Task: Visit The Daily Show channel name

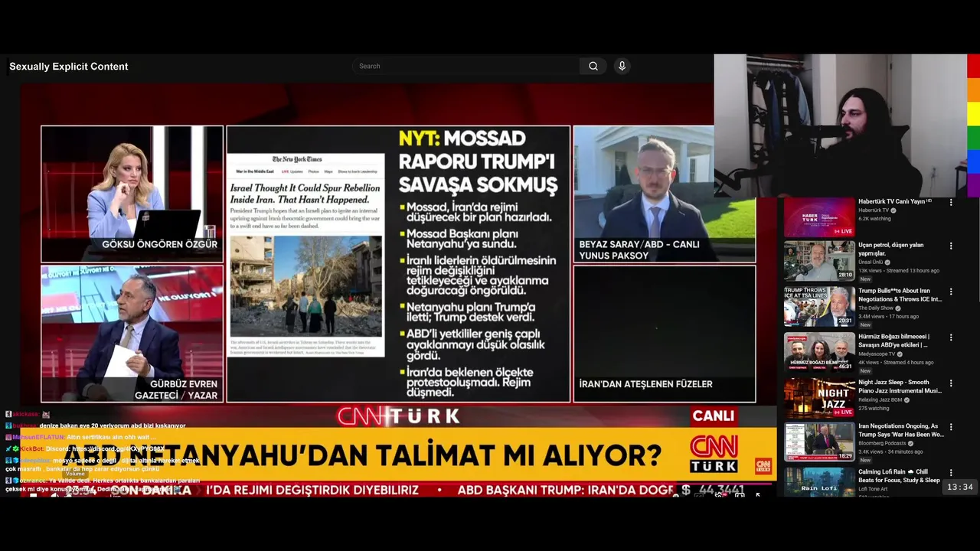Action: (877, 308)
